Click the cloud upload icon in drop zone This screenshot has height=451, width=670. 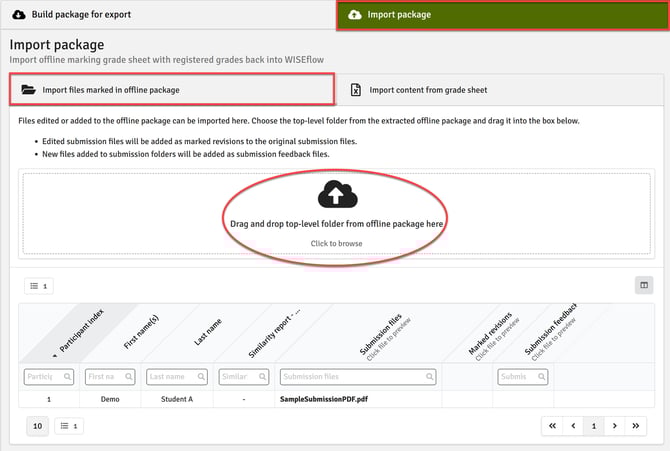coord(336,195)
